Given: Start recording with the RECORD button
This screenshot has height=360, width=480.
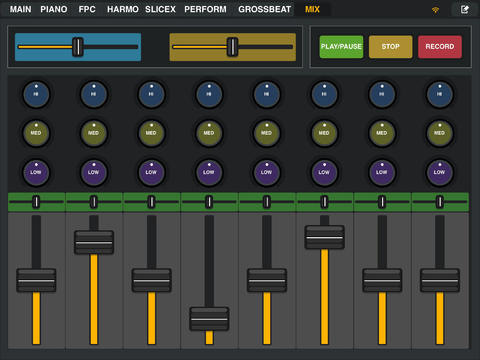Looking at the screenshot, I should tap(440, 47).
